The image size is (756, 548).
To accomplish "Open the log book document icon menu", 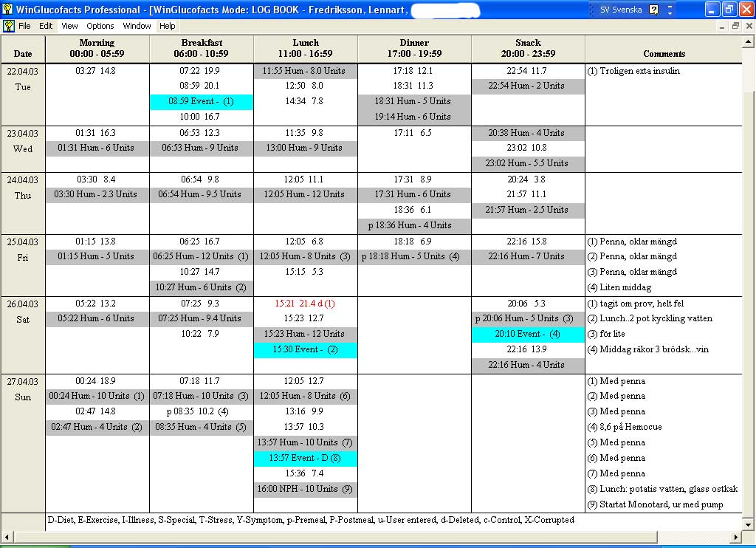I will pyautogui.click(x=9, y=26).
